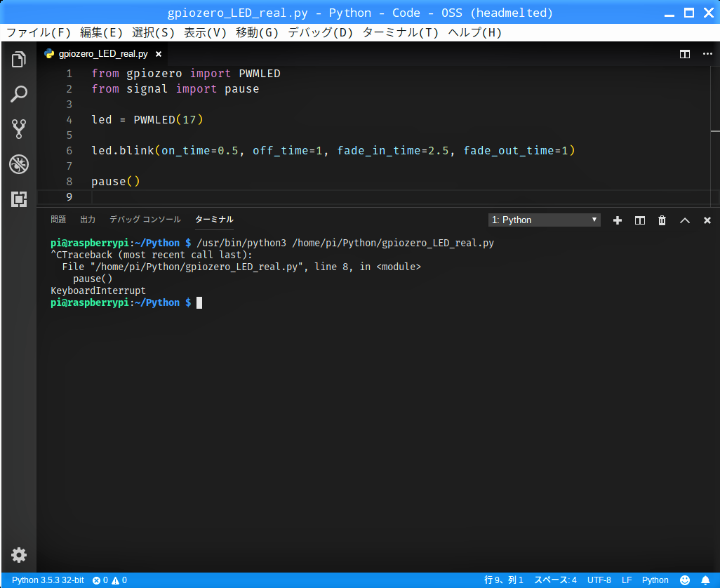Open the デバッグ(D) menu

click(321, 33)
